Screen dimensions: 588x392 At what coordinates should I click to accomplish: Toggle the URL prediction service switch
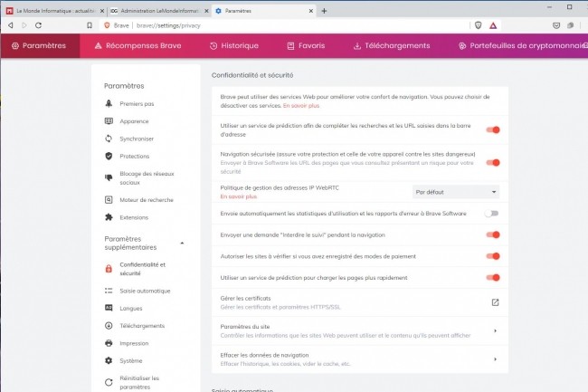click(493, 129)
